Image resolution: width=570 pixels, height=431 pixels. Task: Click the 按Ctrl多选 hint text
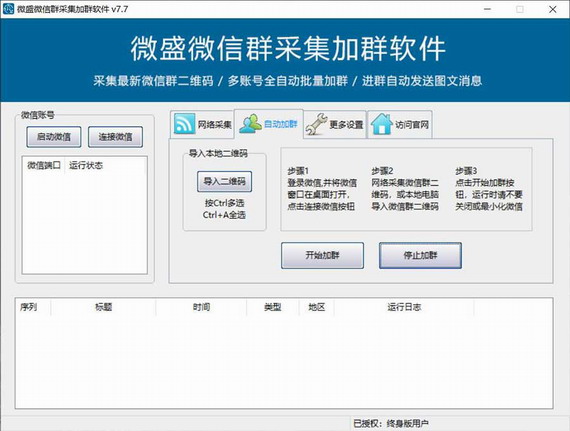pos(224,203)
